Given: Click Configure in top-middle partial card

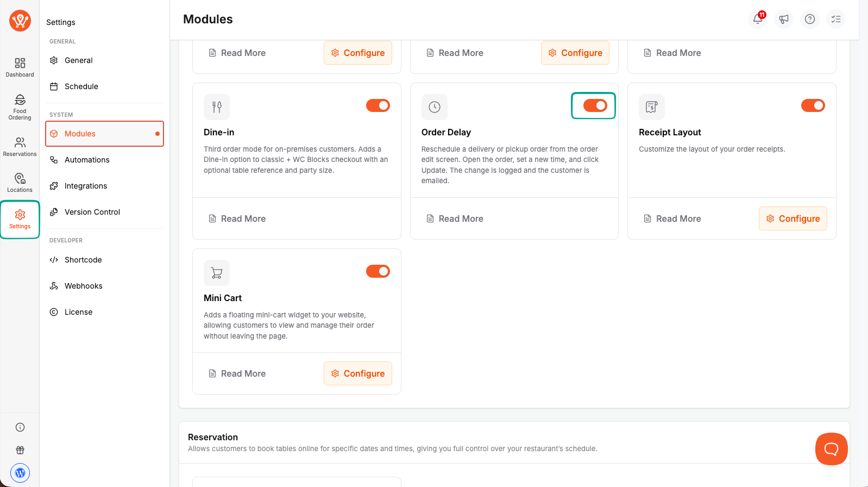Looking at the screenshot, I should click(575, 53).
